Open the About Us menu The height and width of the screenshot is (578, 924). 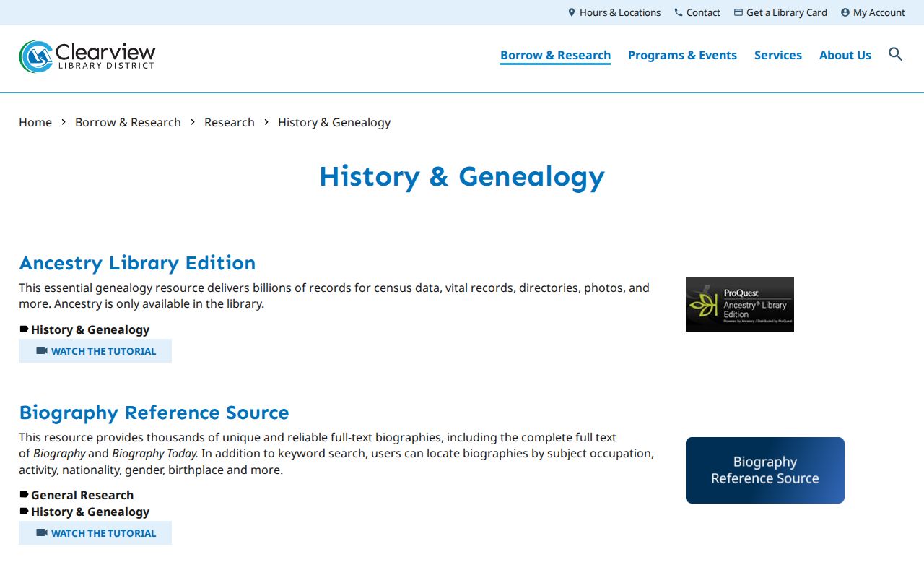pos(845,55)
